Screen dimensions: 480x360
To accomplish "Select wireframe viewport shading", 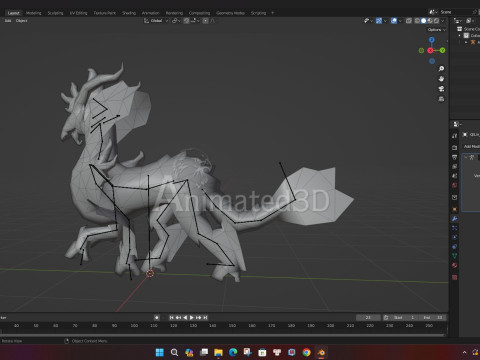I will pos(417,21).
